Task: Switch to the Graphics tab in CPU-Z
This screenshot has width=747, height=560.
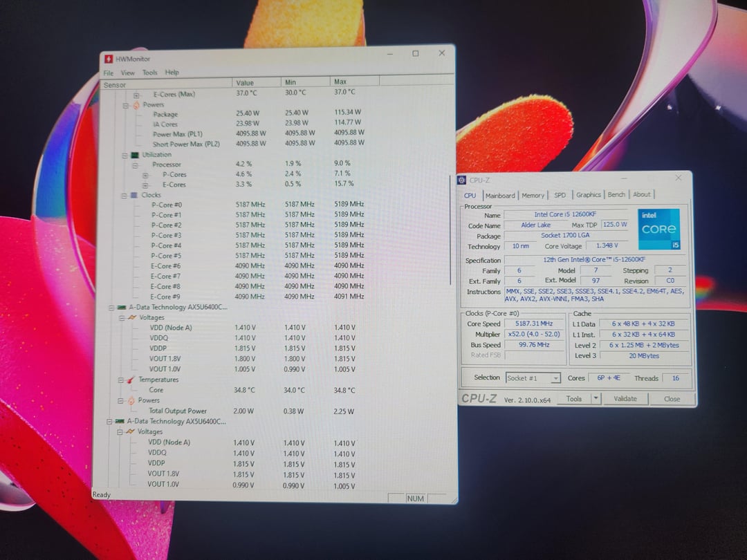Action: click(x=589, y=195)
